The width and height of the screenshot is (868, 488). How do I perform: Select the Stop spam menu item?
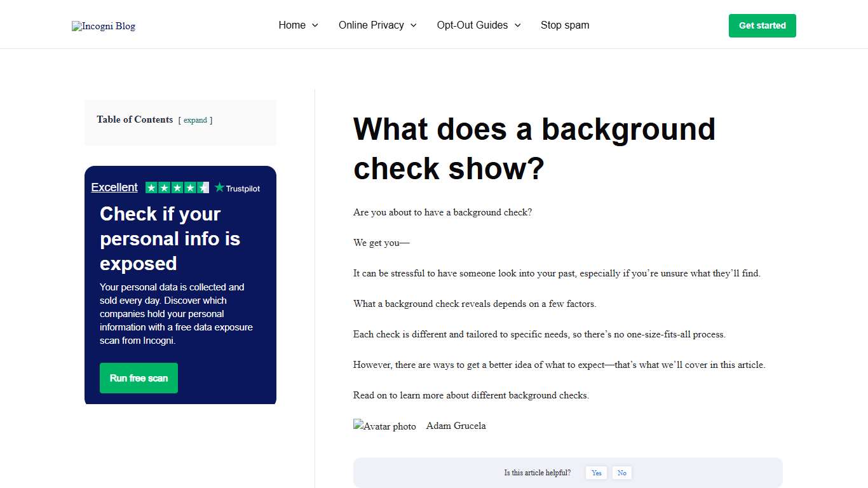pyautogui.click(x=565, y=25)
